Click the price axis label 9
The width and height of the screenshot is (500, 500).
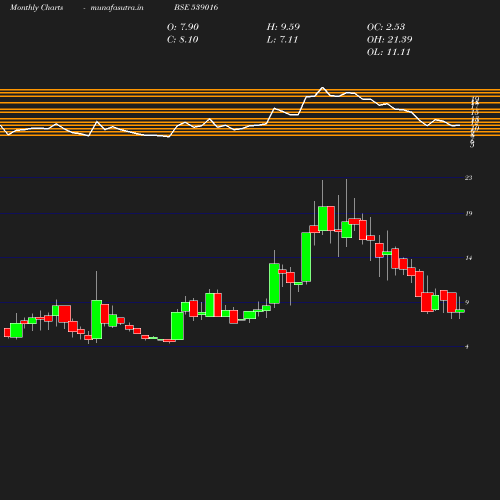point(467,302)
